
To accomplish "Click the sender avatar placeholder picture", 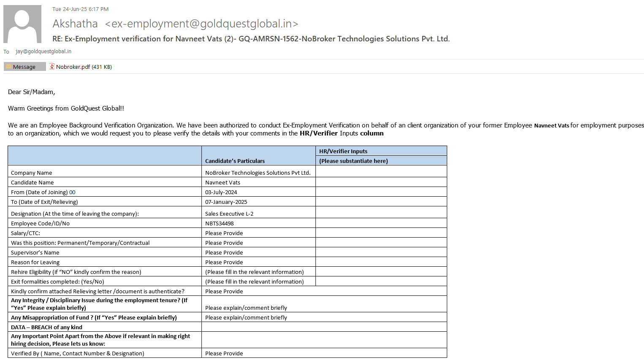I will coord(22,24).
